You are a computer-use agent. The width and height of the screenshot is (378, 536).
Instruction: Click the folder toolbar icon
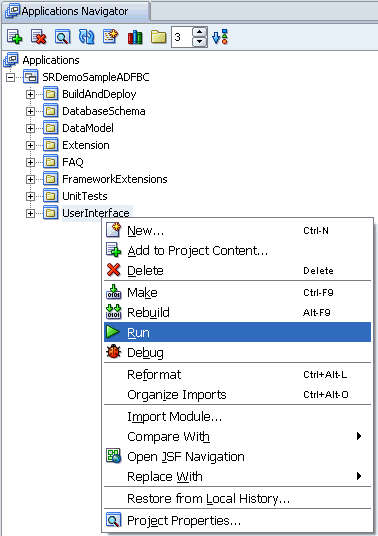(159, 37)
